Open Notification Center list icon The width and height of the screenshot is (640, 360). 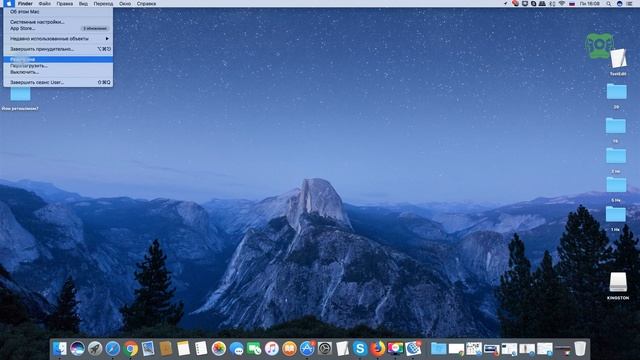click(x=629, y=4)
